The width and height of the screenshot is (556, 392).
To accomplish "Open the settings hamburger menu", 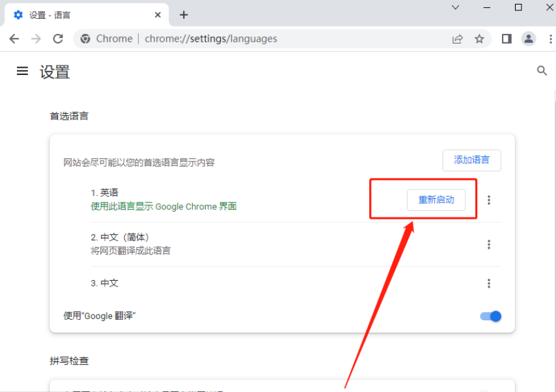I will coord(22,71).
